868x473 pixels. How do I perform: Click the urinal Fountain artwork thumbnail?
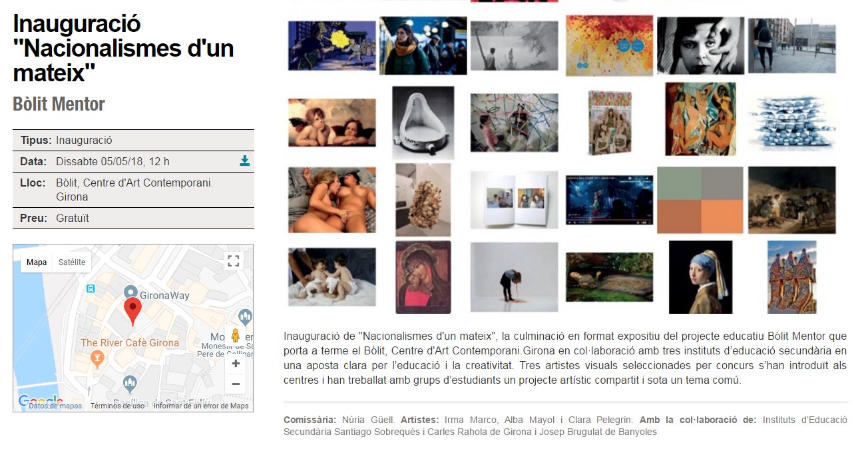point(423,123)
